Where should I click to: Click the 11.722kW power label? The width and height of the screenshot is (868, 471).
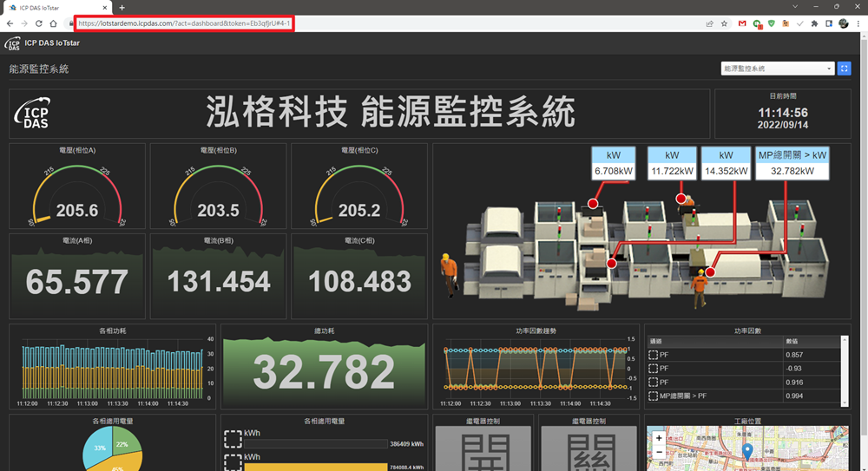(x=672, y=163)
